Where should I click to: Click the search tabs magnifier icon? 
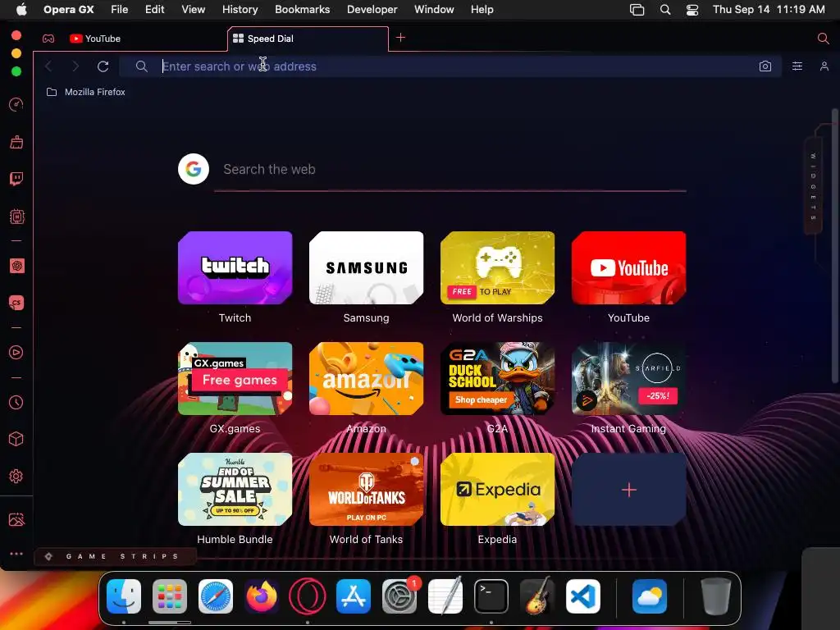(823, 38)
